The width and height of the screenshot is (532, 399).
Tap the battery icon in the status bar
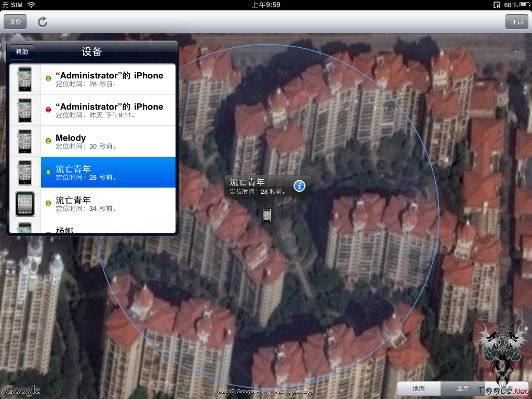(524, 5)
